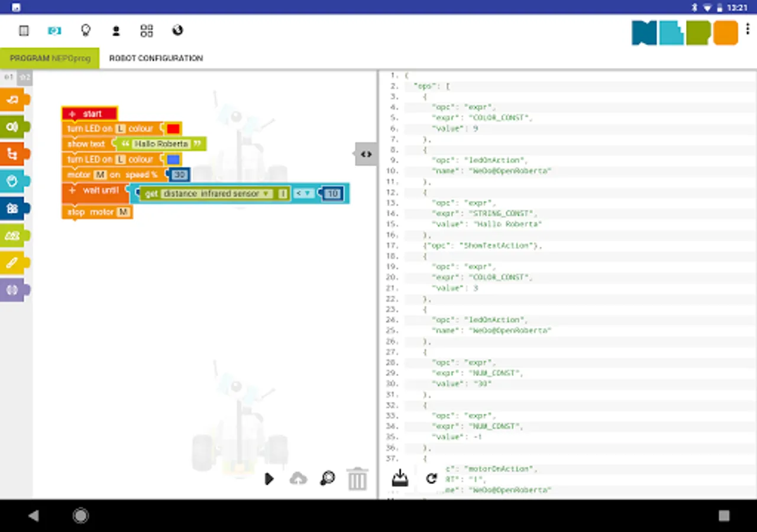
Task: Switch toolbox to expert level 2
Action: pyautogui.click(x=24, y=77)
